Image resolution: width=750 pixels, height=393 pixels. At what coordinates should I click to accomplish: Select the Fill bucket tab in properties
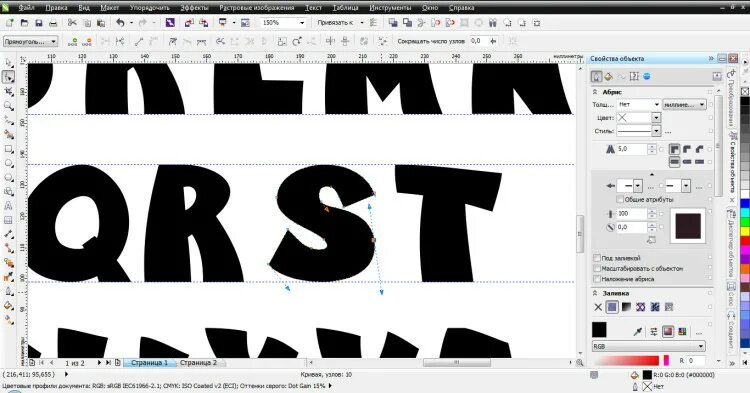coord(608,76)
